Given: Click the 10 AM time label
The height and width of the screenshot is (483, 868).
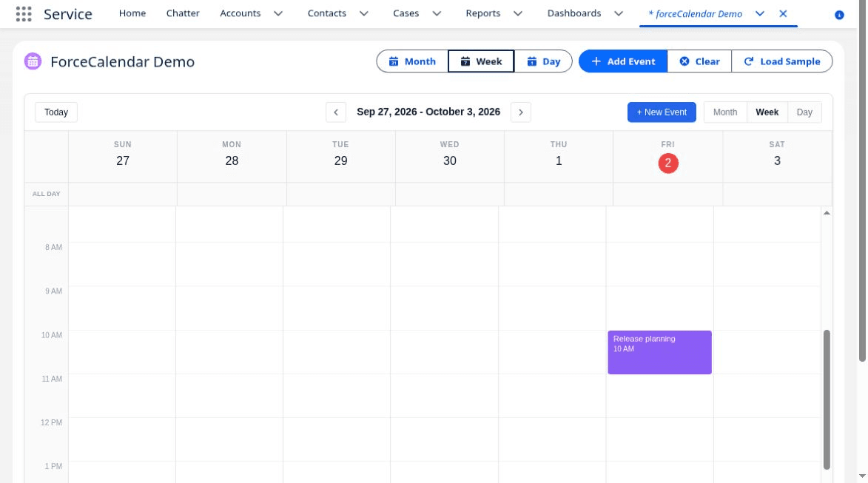Looking at the screenshot, I should pos(52,335).
